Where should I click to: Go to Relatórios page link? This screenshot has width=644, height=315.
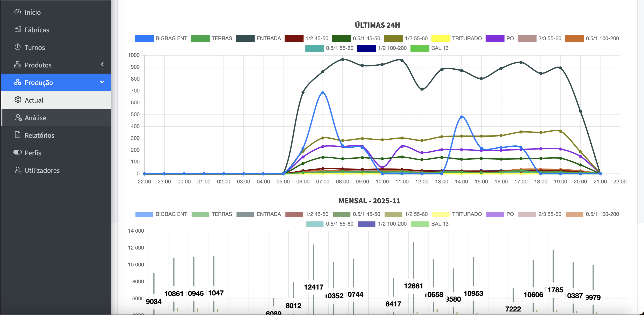tap(39, 135)
